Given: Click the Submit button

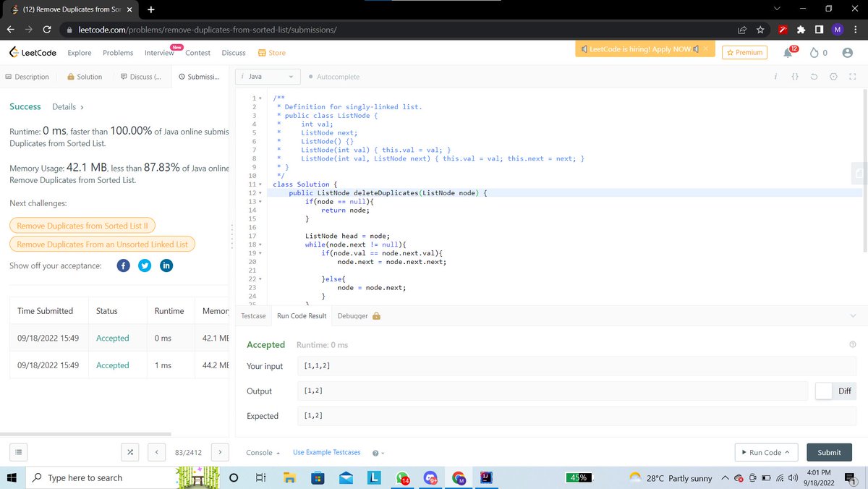Looking at the screenshot, I should click(829, 452).
